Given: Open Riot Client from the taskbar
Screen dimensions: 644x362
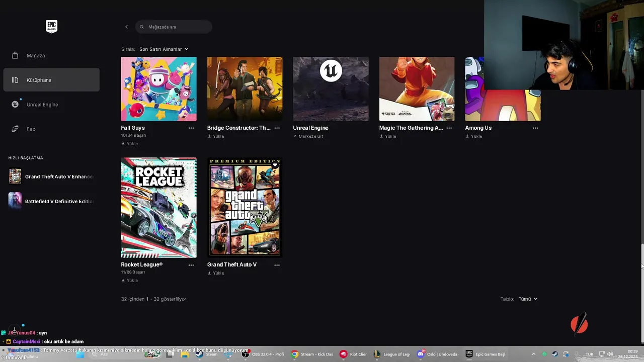Looking at the screenshot, I should click(354, 354).
